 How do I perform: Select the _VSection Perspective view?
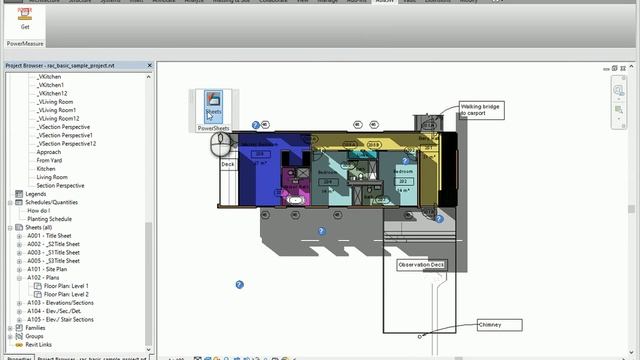tap(63, 127)
